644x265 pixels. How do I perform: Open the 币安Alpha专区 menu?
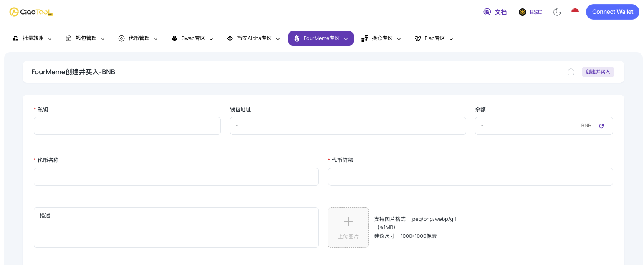coord(253,38)
